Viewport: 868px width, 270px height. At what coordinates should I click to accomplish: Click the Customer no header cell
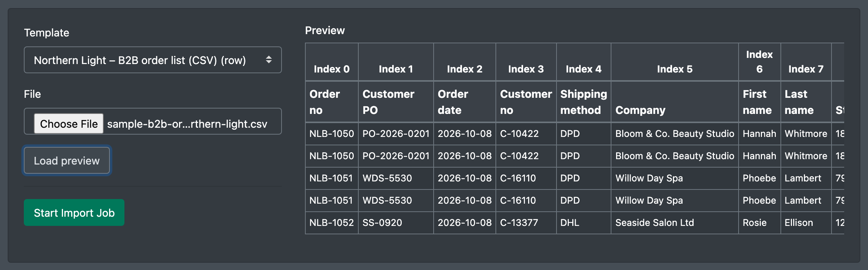(x=526, y=102)
